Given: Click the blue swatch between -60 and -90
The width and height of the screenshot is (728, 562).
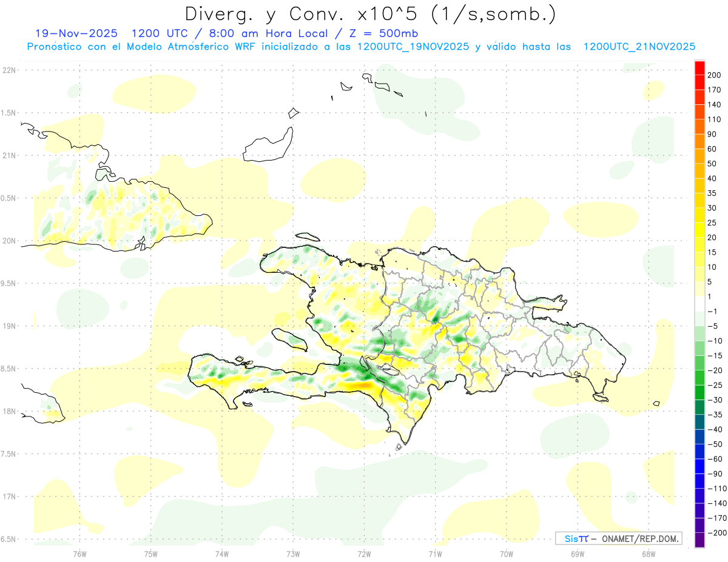Looking at the screenshot, I should click(699, 466).
